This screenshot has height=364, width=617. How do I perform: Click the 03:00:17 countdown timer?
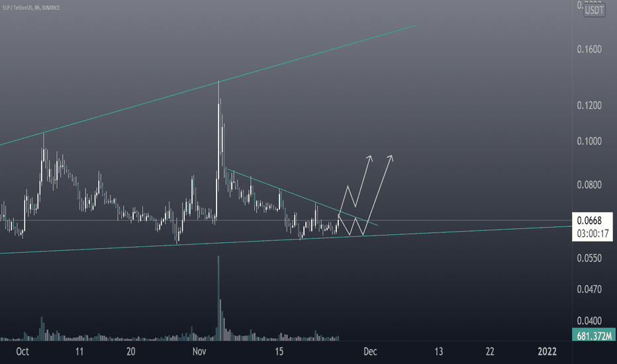point(593,234)
